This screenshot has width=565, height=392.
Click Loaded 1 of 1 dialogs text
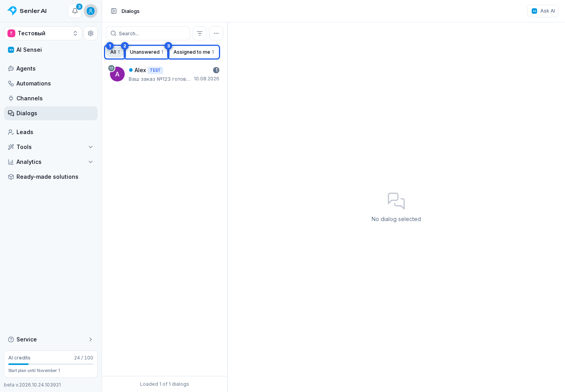(164, 384)
